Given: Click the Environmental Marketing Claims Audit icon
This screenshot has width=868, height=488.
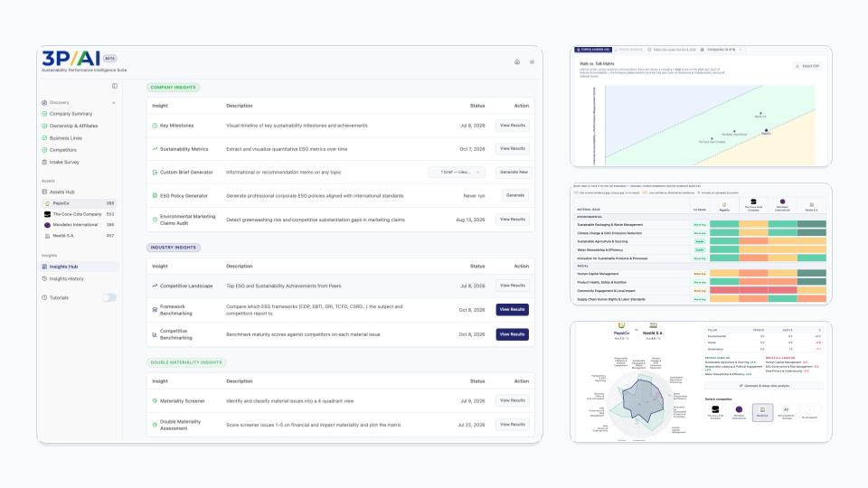Looking at the screenshot, I should [x=155, y=220].
